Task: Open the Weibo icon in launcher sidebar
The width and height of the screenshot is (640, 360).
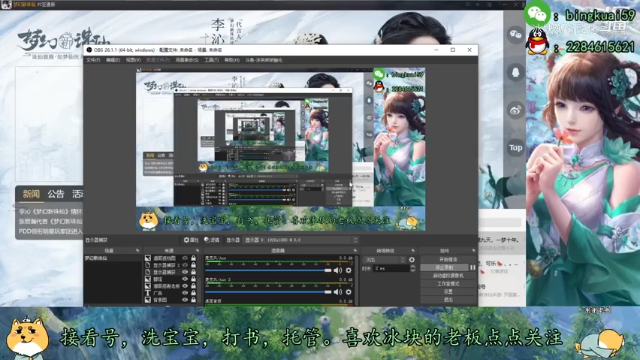Action: pos(515,110)
